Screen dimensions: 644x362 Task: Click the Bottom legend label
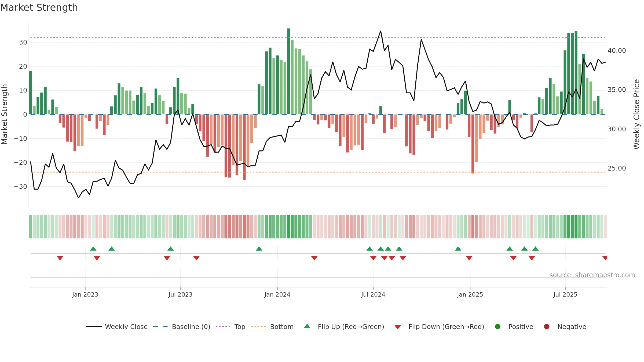click(x=282, y=327)
